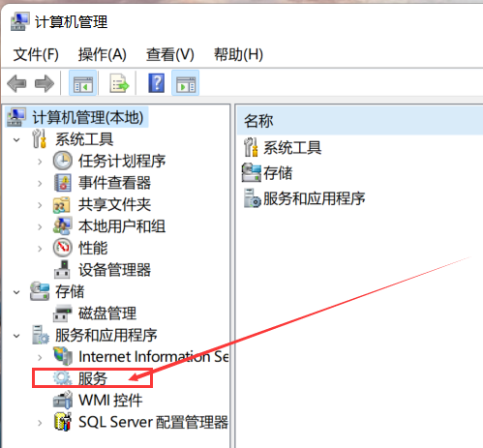Viewport: 483px width, 448px height.
Task: Collapse the 系统工具 node
Action: point(16,139)
